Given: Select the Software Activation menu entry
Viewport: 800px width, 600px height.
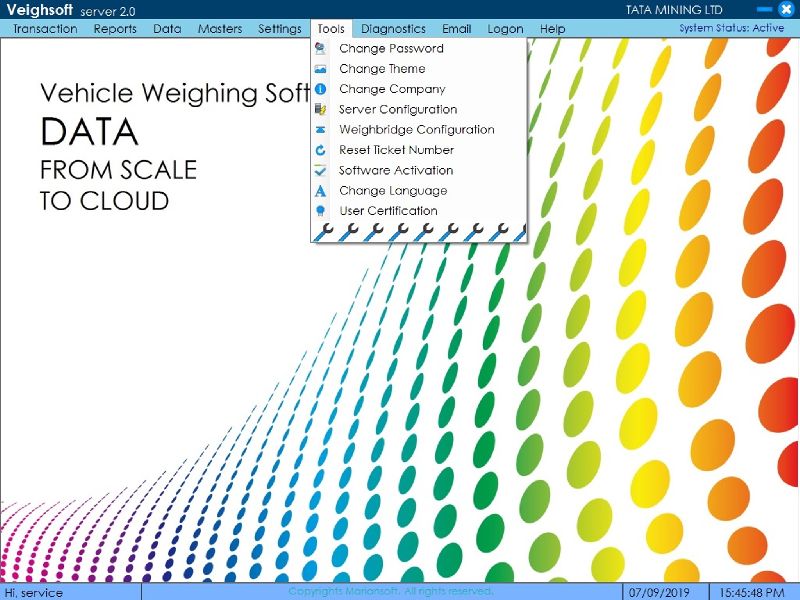Looking at the screenshot, I should coord(396,170).
